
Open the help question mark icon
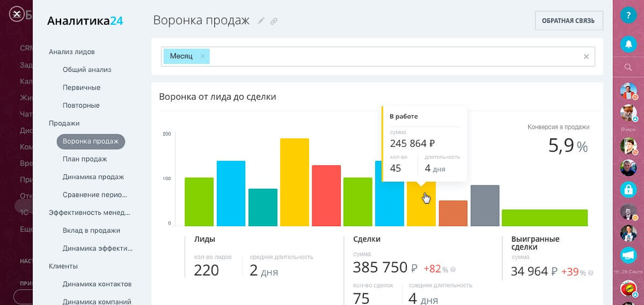628,15
